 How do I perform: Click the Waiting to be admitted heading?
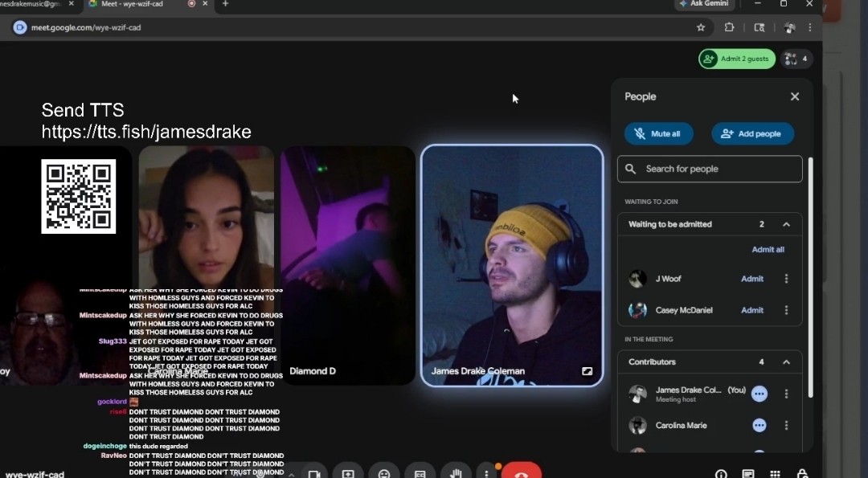point(669,225)
